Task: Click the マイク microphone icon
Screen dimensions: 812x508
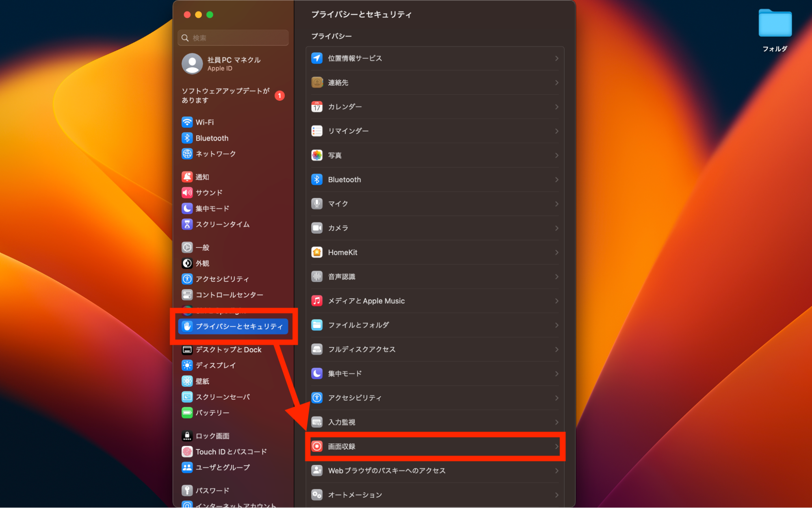Action: coord(316,204)
